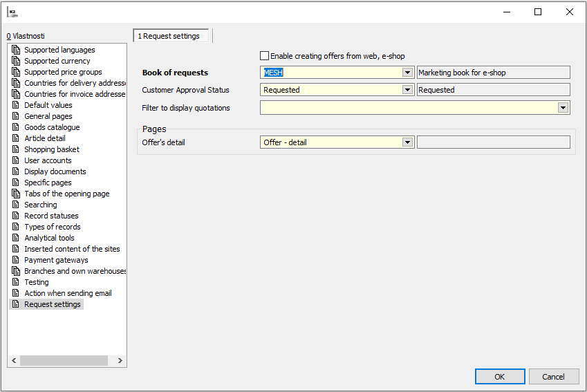Click the K2 application icon in title bar
Screen dimensions: 587x392
(x=12, y=12)
